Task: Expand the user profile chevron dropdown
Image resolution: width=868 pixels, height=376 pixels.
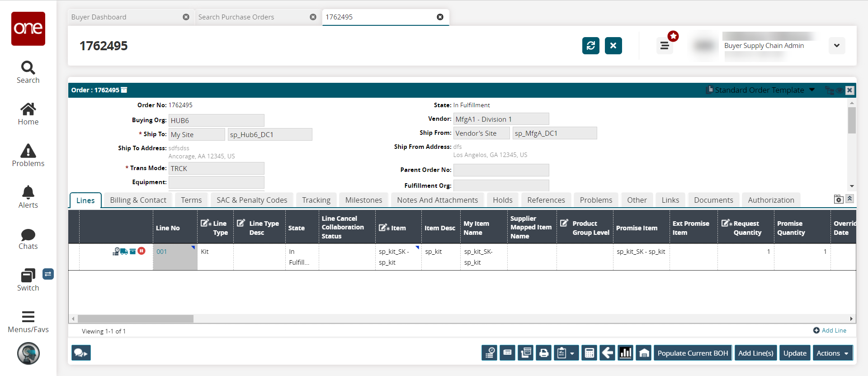Action: pyautogui.click(x=837, y=46)
